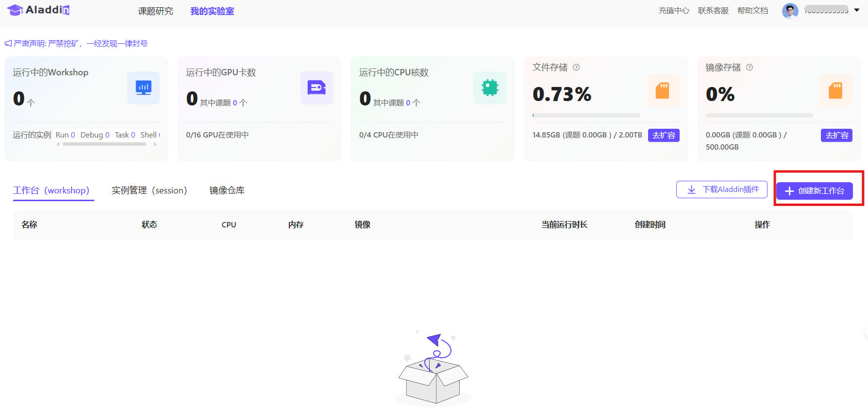
Task: Open 帮助文档 link
Action: (752, 11)
